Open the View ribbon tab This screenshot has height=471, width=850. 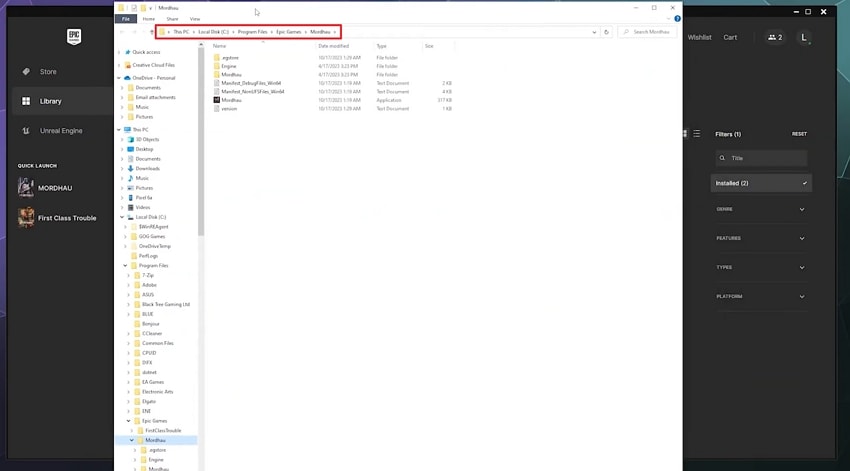195,19
